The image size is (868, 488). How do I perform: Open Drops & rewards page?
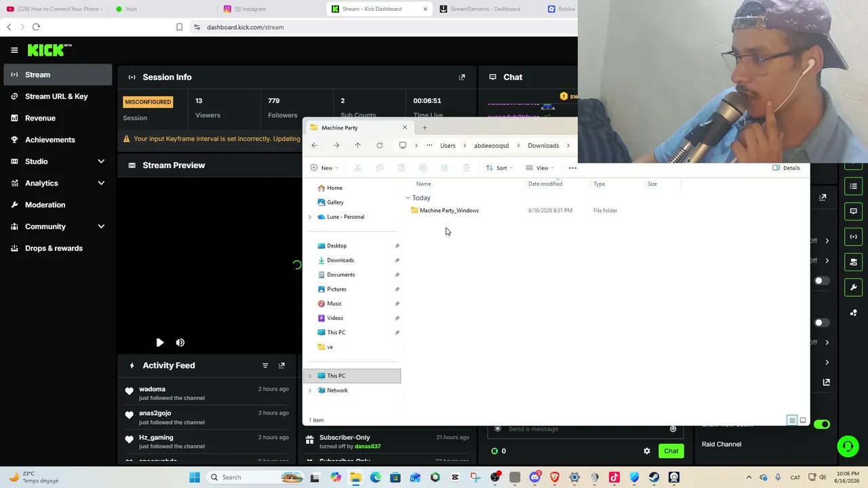point(58,248)
